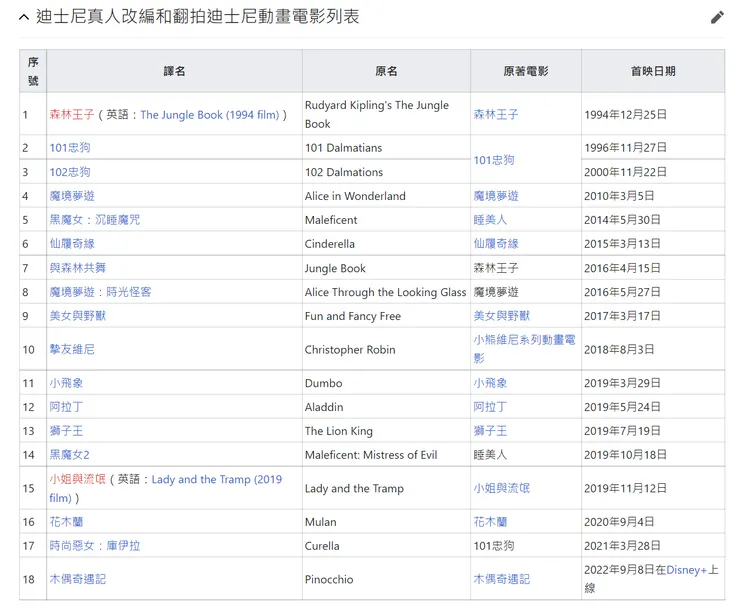
Task: Click the 序號 column header
Action: [33, 71]
